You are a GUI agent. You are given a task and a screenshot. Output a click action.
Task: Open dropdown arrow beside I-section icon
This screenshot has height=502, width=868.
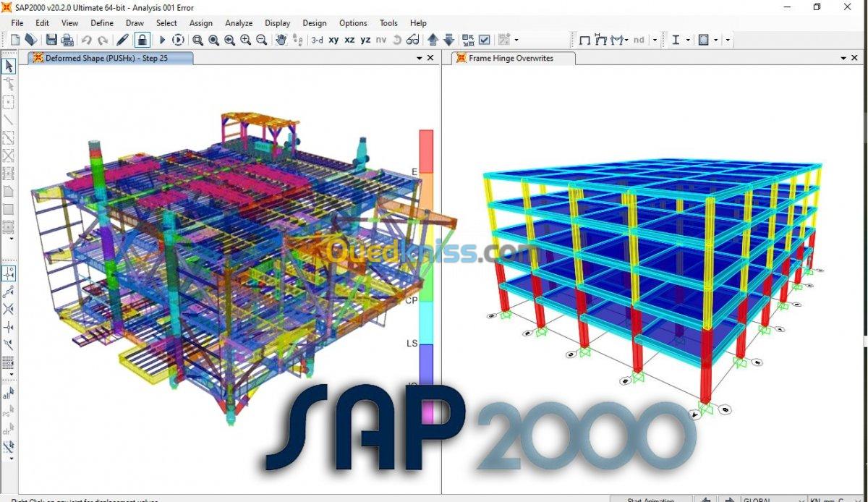click(x=688, y=41)
